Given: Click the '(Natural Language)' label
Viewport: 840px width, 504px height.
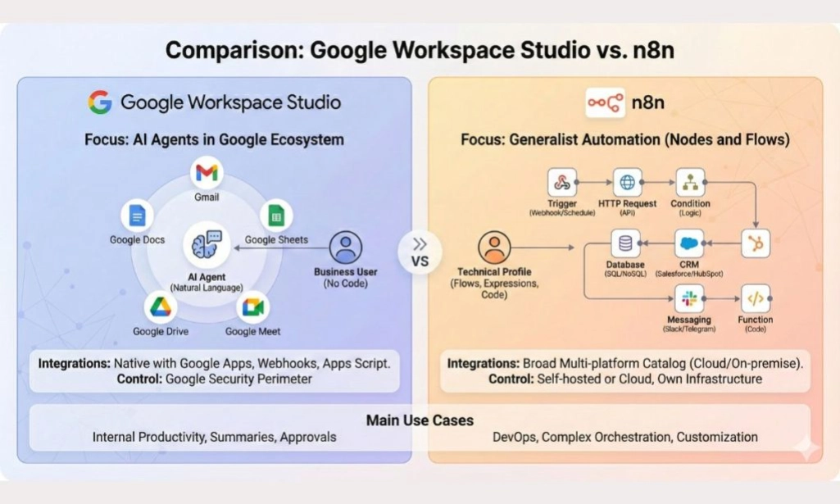Looking at the screenshot, I should (x=207, y=288).
